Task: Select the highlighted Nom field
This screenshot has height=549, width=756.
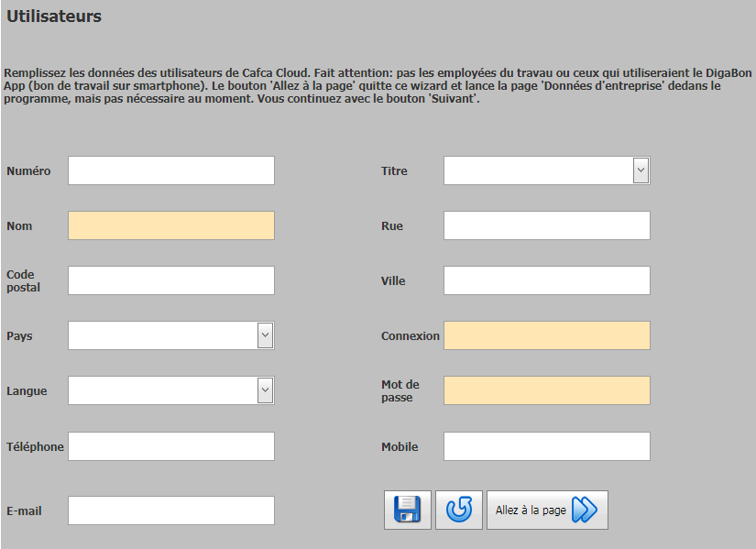Action: click(171, 225)
